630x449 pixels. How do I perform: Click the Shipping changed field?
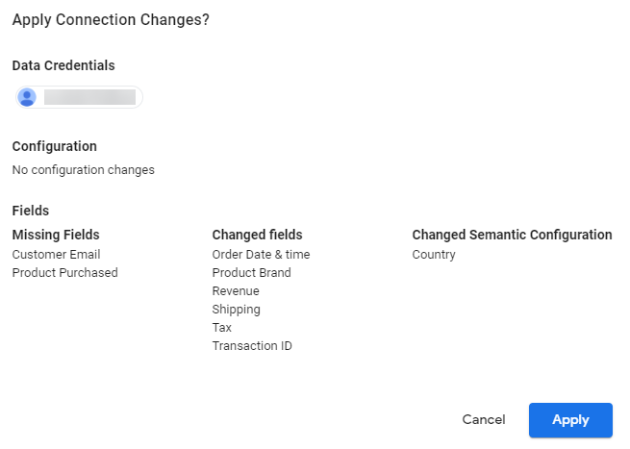pyautogui.click(x=236, y=310)
